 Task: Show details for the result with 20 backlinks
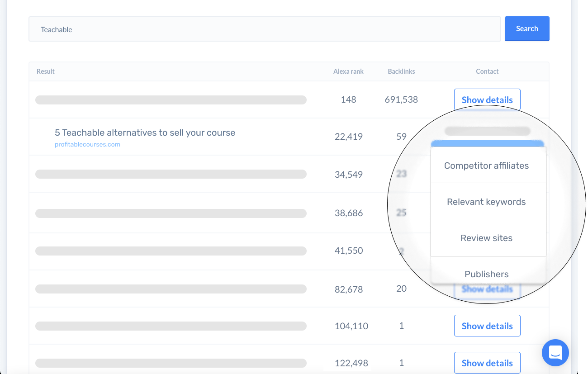[x=487, y=289]
